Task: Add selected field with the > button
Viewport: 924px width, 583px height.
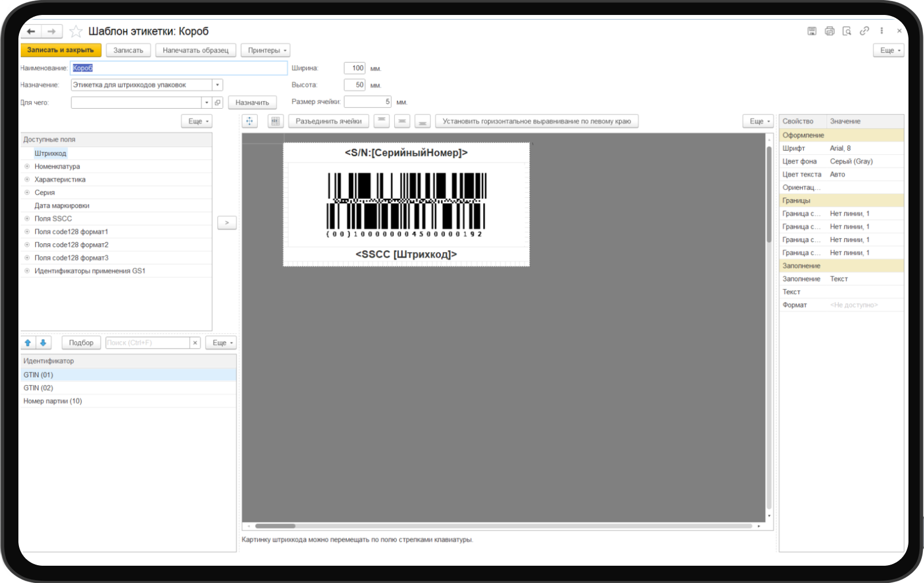Action: pyautogui.click(x=227, y=223)
